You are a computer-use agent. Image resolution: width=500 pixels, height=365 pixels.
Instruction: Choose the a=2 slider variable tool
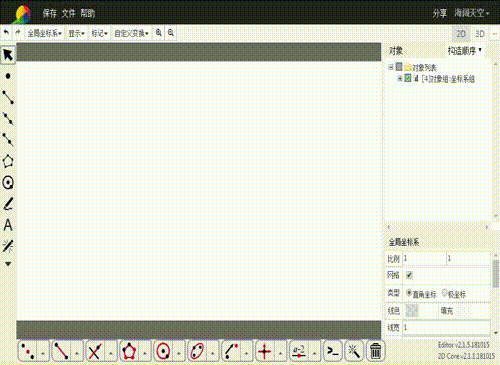[299, 351]
